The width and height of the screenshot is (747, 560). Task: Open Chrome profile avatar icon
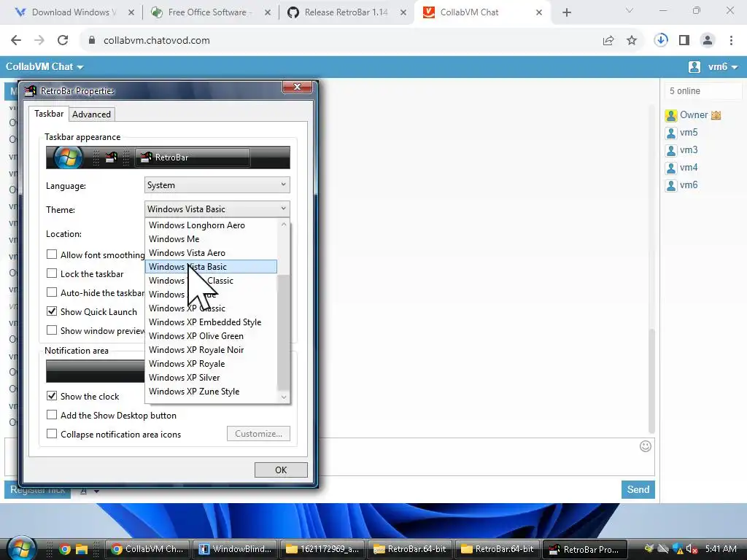click(x=708, y=41)
